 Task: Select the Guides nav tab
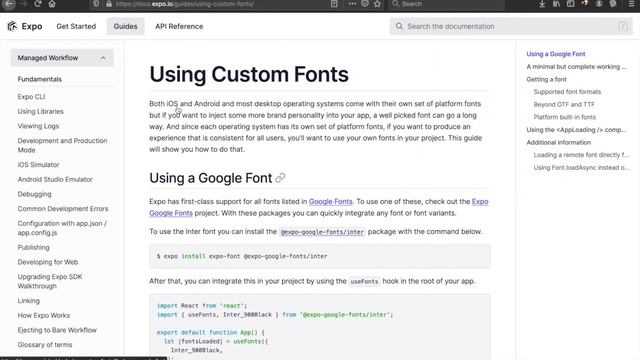[x=125, y=26]
